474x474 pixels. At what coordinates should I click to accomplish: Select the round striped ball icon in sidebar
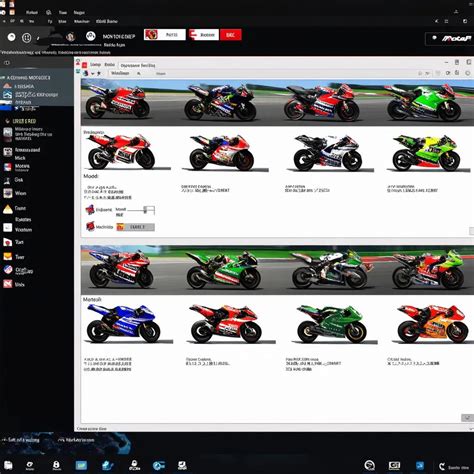pyautogui.click(x=8, y=270)
